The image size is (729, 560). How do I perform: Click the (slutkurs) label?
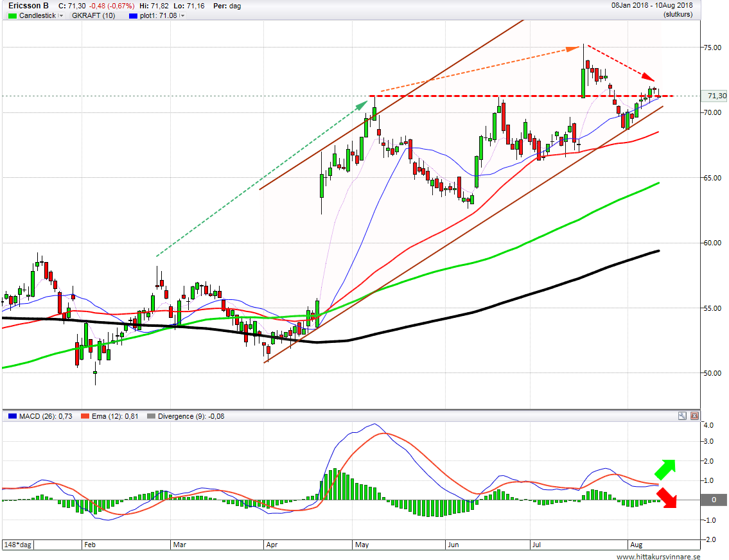(678, 15)
